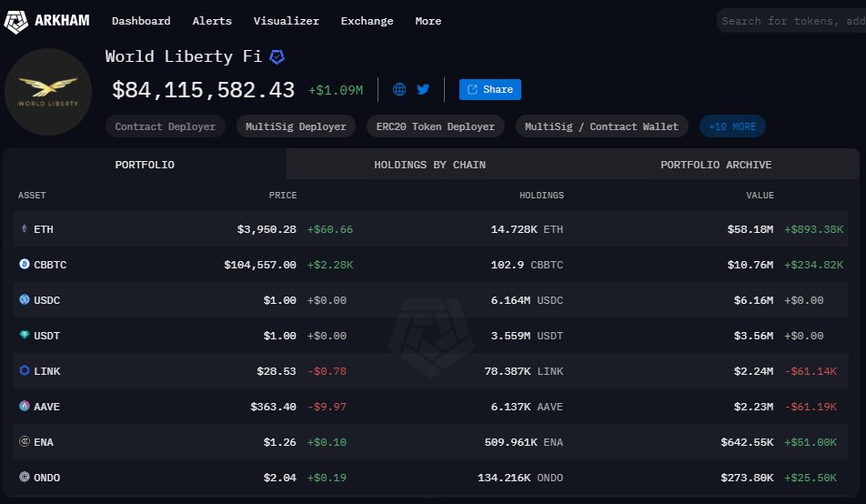Click the AAVE token icon
866x504 pixels.
coord(25,406)
